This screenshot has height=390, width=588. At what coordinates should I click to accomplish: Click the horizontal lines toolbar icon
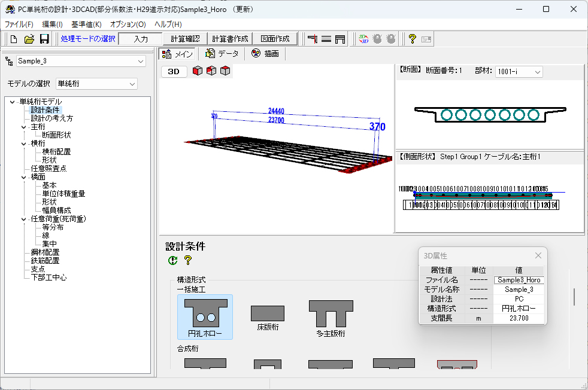[x=326, y=39]
